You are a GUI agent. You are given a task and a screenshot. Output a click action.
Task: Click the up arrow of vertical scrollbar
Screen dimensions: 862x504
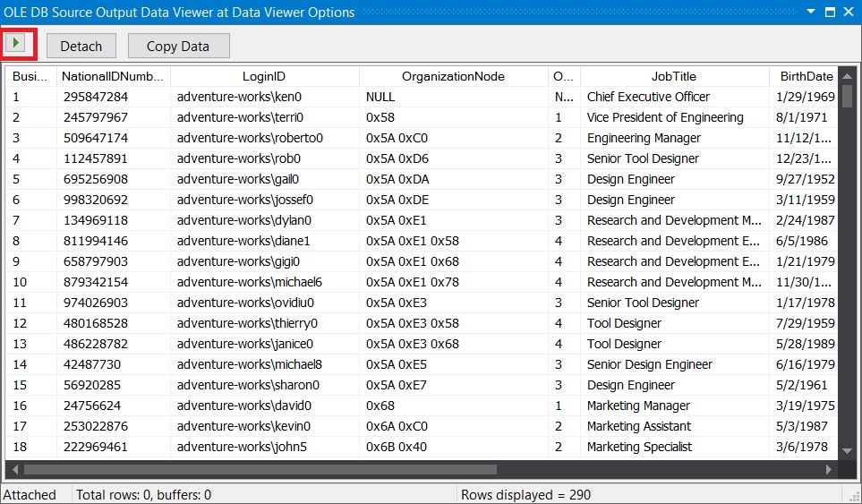[x=847, y=75]
